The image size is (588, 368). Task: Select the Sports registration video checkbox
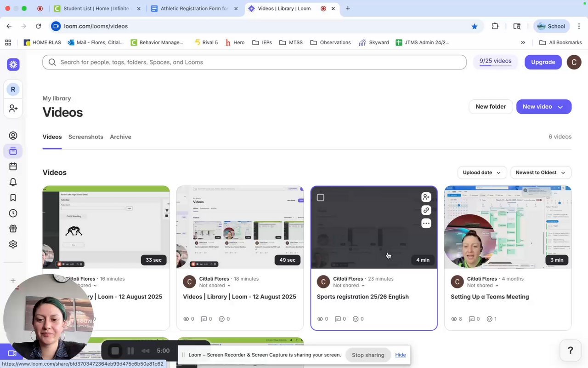321,197
